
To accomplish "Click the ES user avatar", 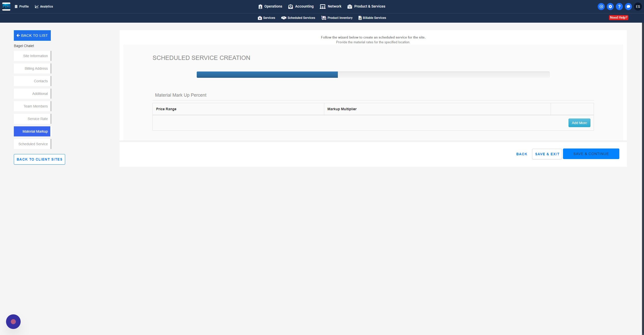I will [638, 7].
